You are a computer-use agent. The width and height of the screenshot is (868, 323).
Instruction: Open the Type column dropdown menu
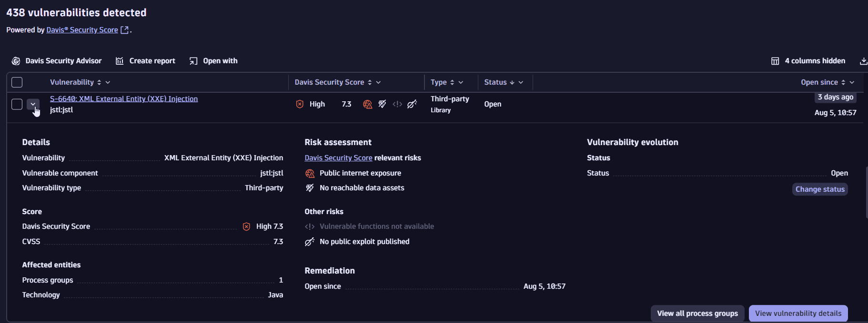click(x=461, y=82)
